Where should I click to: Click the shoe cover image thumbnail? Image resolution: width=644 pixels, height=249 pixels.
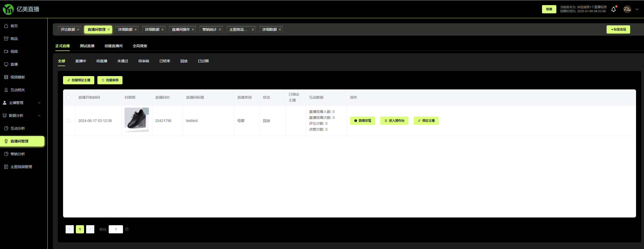(137, 120)
